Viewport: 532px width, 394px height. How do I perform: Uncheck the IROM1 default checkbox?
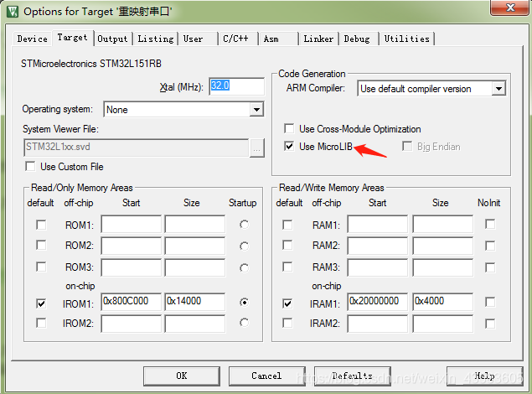click(x=41, y=303)
